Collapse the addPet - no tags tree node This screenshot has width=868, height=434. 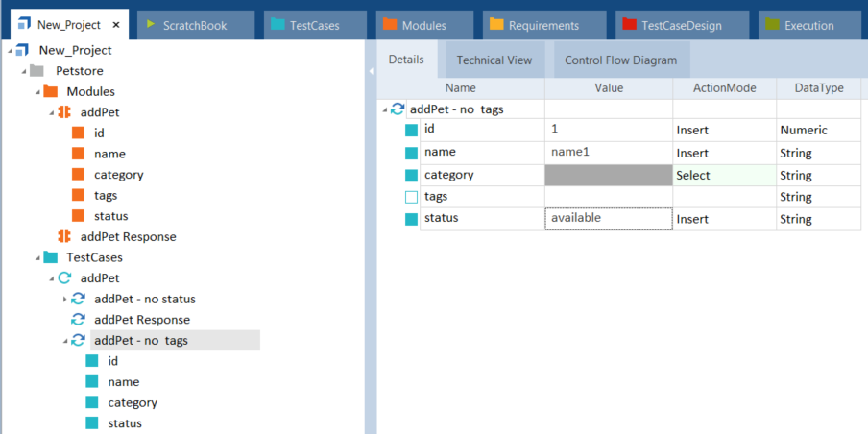click(65, 341)
